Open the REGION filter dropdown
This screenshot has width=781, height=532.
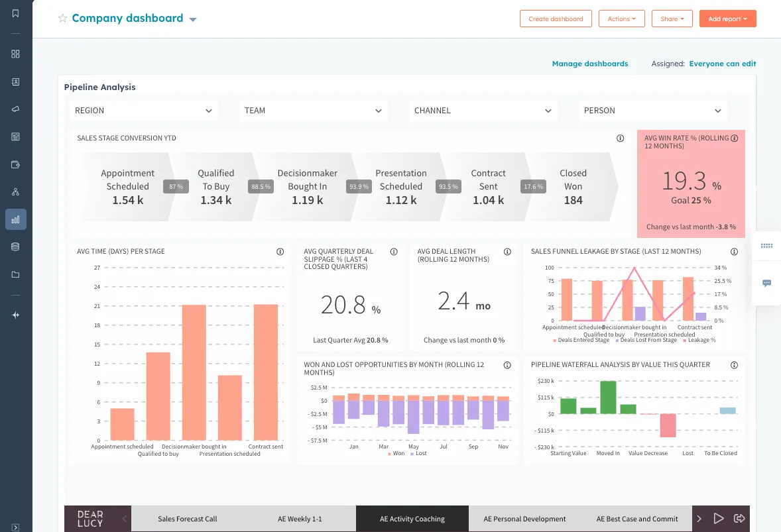coord(143,111)
